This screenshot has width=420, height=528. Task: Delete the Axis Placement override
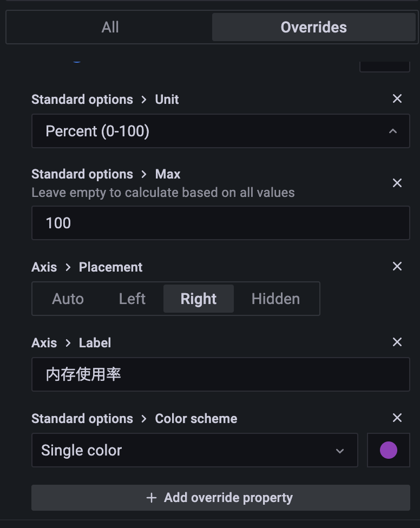tap(397, 266)
